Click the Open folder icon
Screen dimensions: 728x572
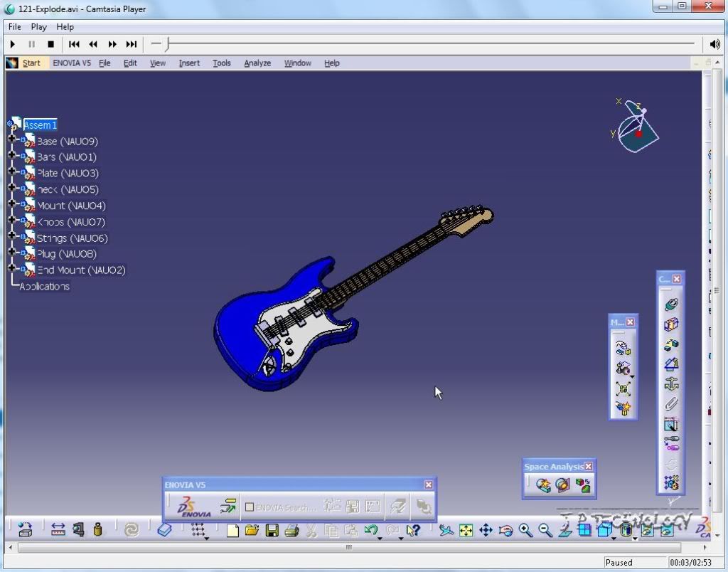tap(252, 530)
